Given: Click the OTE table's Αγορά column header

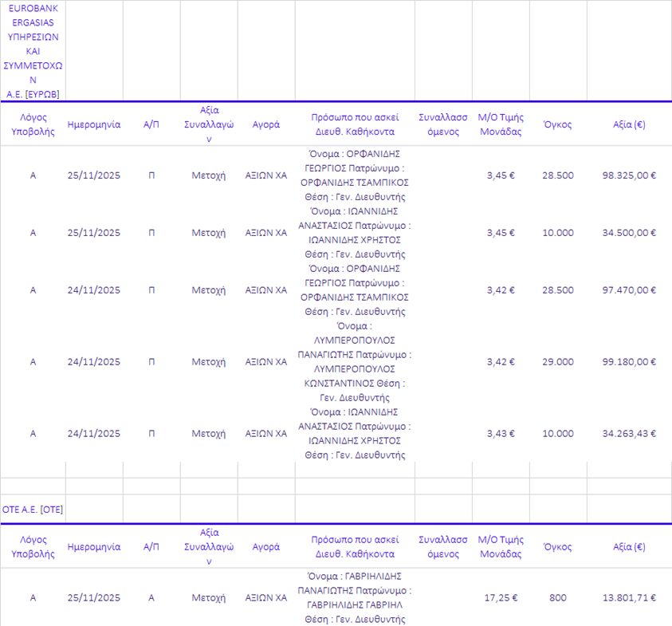Looking at the screenshot, I should coord(266,547).
